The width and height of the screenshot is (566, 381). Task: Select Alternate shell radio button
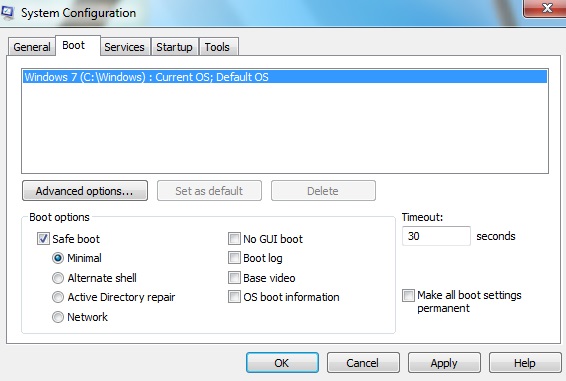(58, 278)
